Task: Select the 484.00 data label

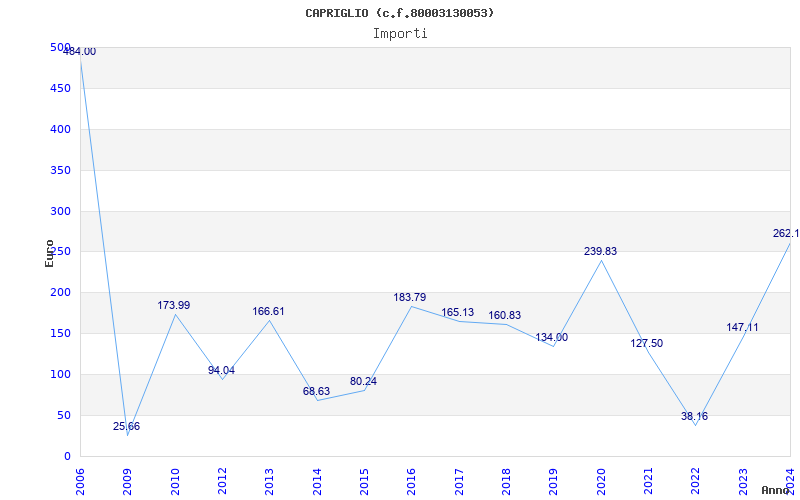Action: tap(79, 52)
